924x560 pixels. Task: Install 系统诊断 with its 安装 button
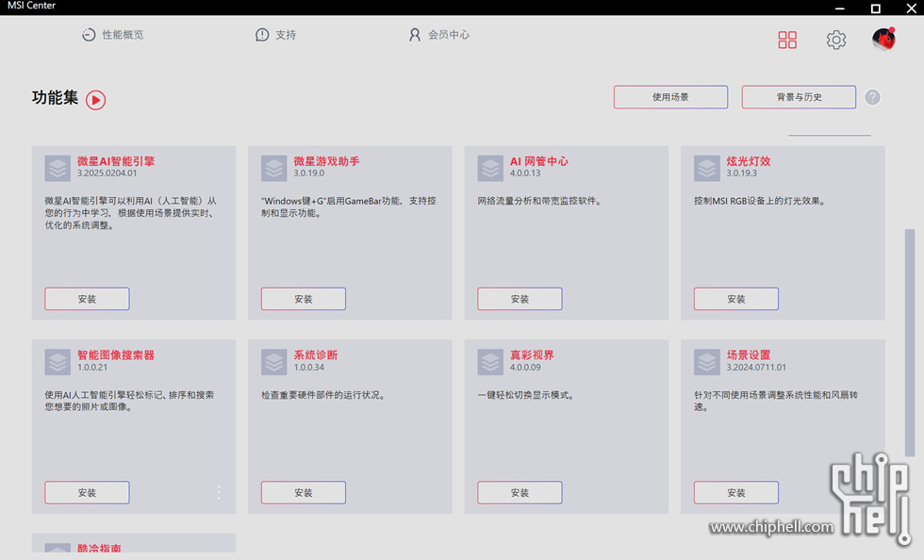[304, 493]
